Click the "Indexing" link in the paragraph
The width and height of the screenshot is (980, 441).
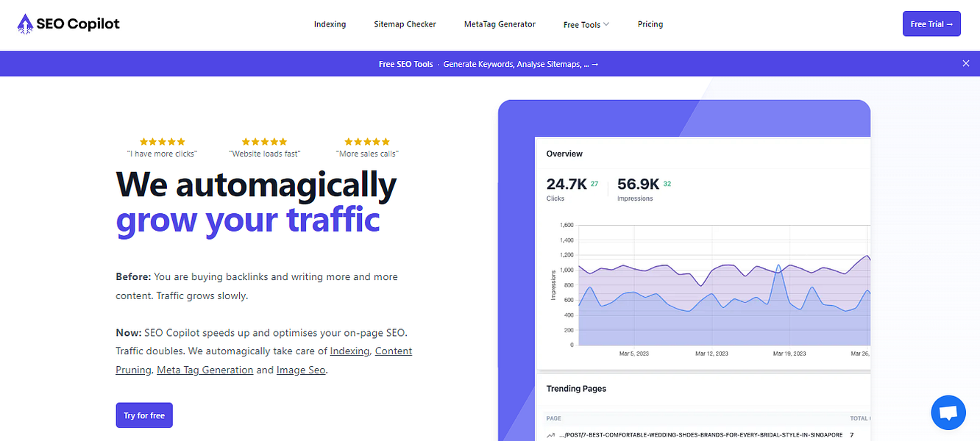click(349, 351)
